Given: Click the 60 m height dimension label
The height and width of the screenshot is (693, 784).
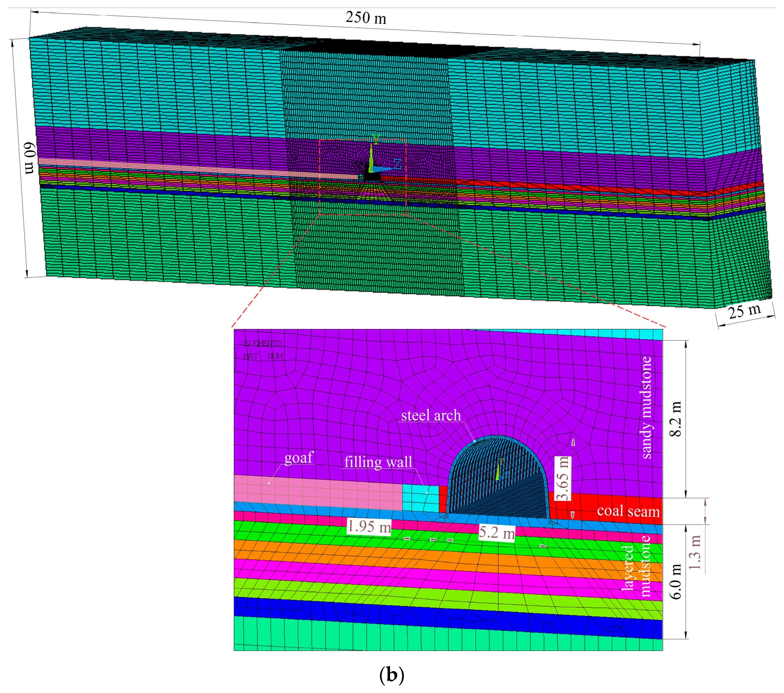Looking at the screenshot, I should [x=30, y=158].
